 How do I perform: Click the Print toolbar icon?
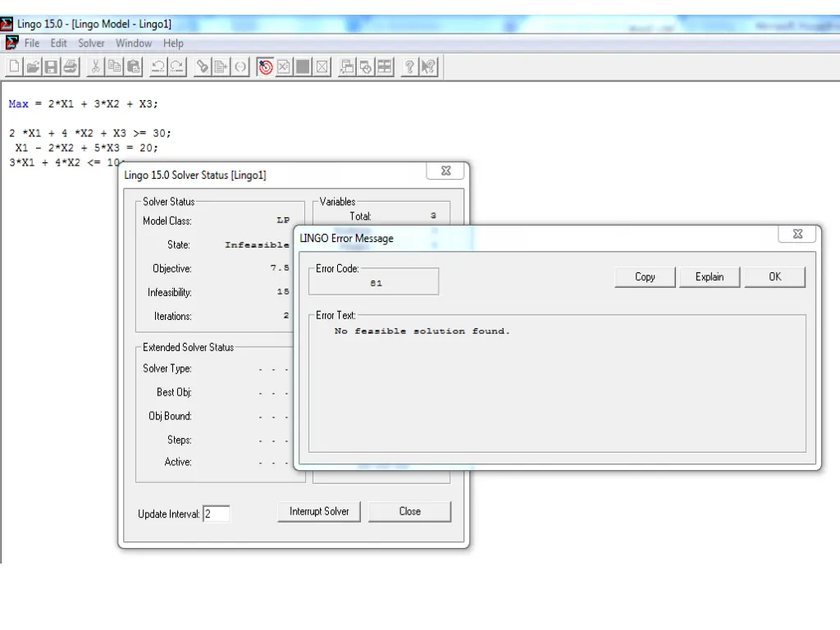click(x=71, y=67)
